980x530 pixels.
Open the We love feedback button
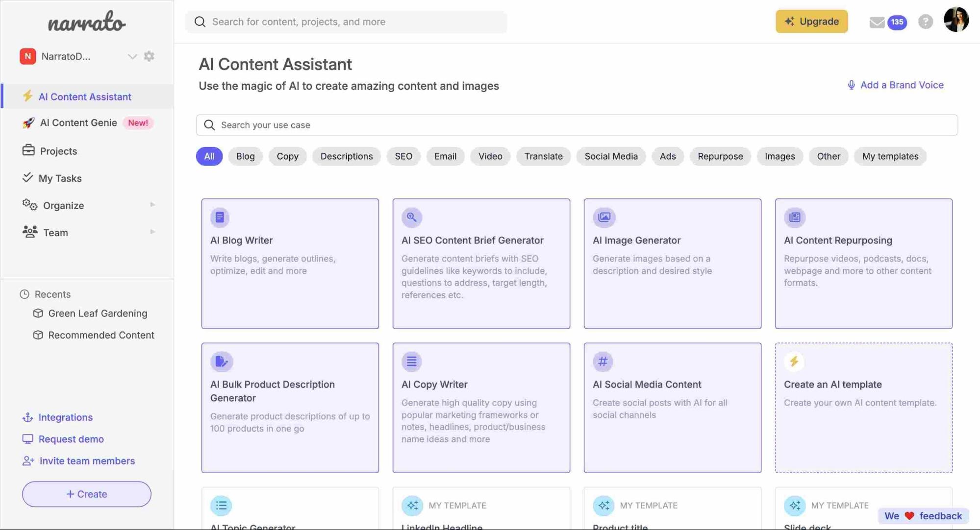(923, 516)
